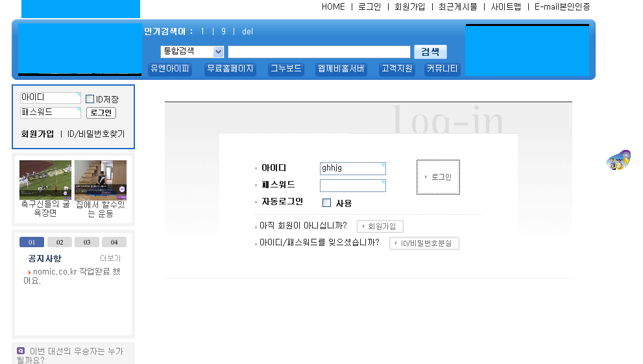Enable the 자동로그인 사용 checkbox

pos(327,203)
